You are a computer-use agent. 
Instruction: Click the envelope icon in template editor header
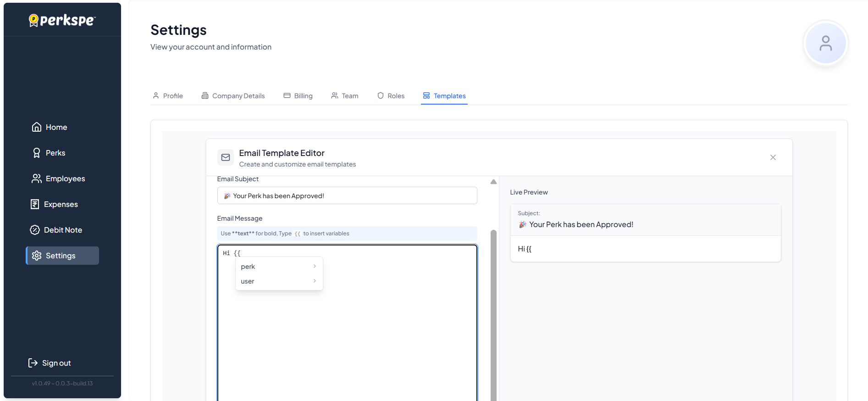point(226,157)
